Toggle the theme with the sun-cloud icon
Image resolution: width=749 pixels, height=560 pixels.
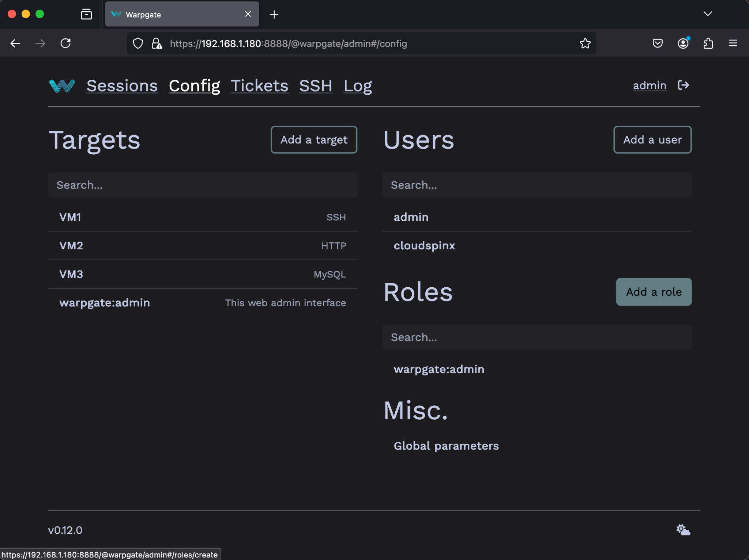[x=682, y=530]
